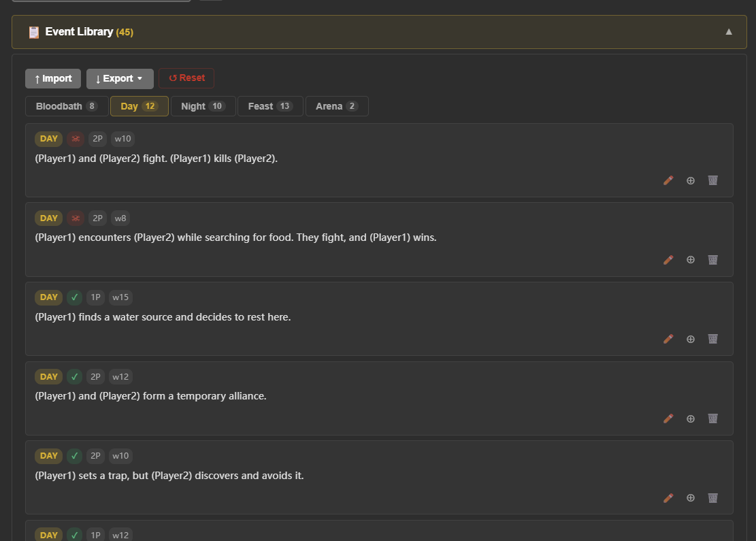Open the Feast events tab
The image size is (756, 541).
(x=270, y=106)
